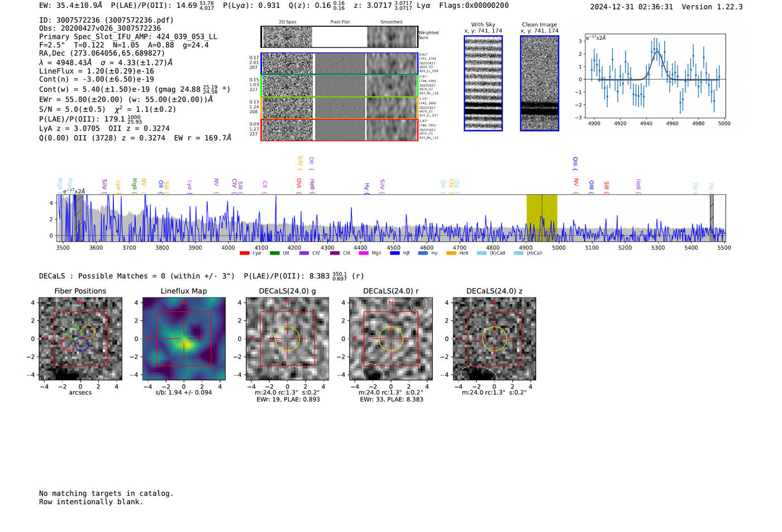The height and width of the screenshot is (532, 782).
Task: Click the S/N = 5.0(±0.5) text
Action: click(x=72, y=109)
